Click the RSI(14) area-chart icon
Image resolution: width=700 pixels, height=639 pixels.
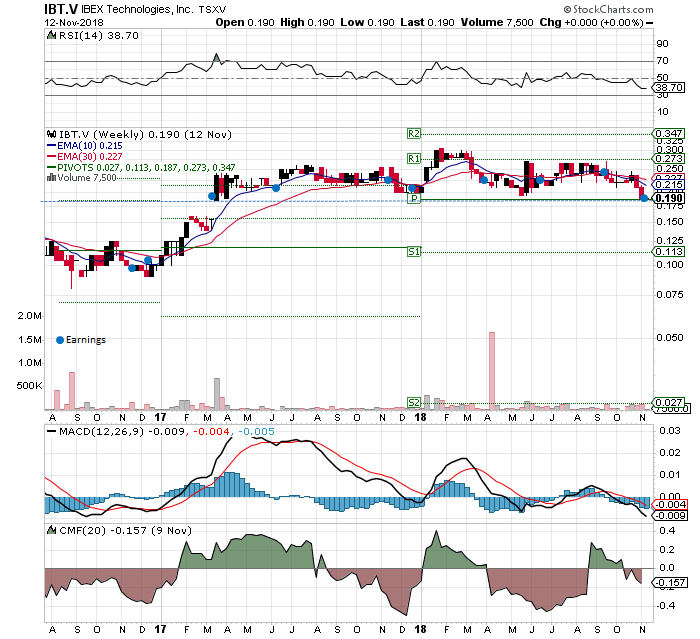pyautogui.click(x=52, y=35)
